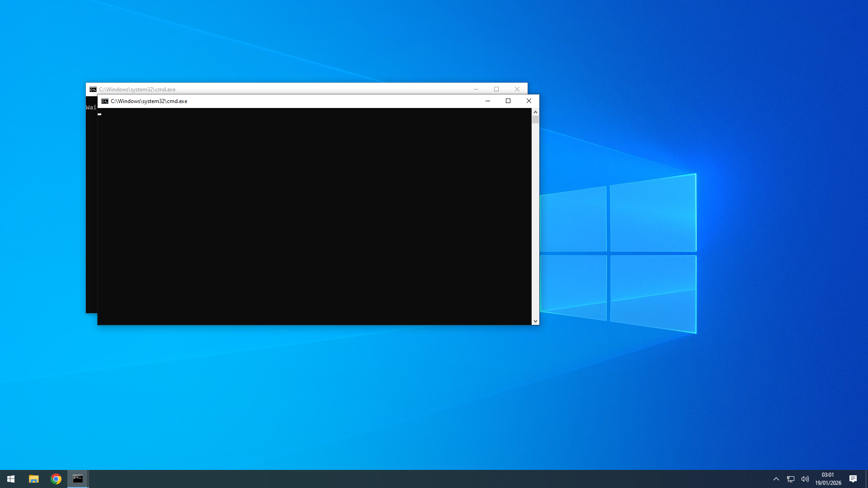Click the network status icon in the tray

coord(791,479)
